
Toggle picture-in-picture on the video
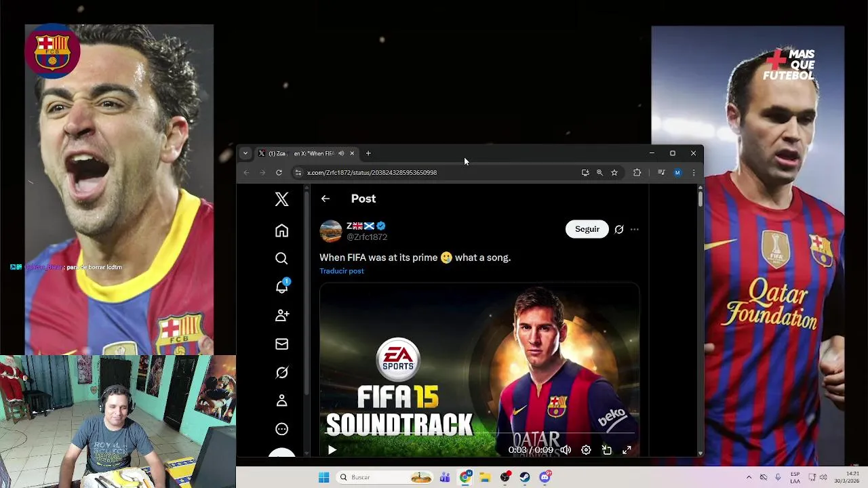(x=607, y=450)
